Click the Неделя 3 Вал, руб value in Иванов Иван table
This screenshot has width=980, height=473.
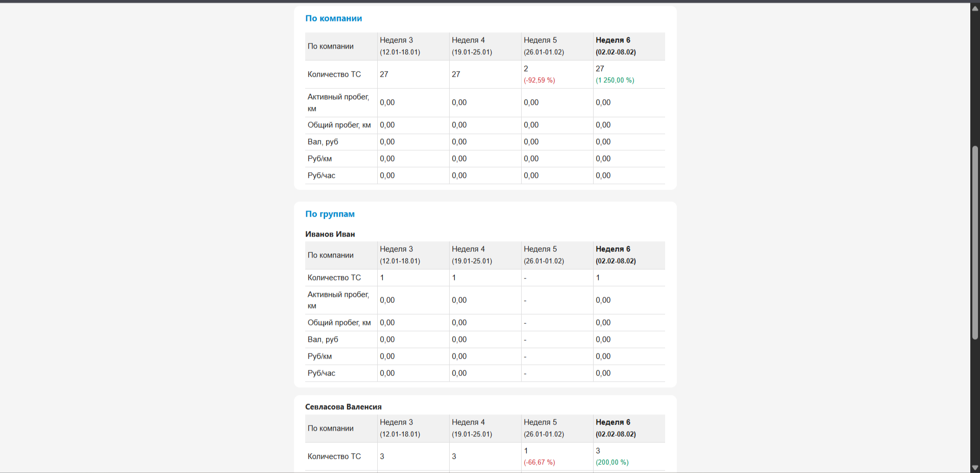387,340
